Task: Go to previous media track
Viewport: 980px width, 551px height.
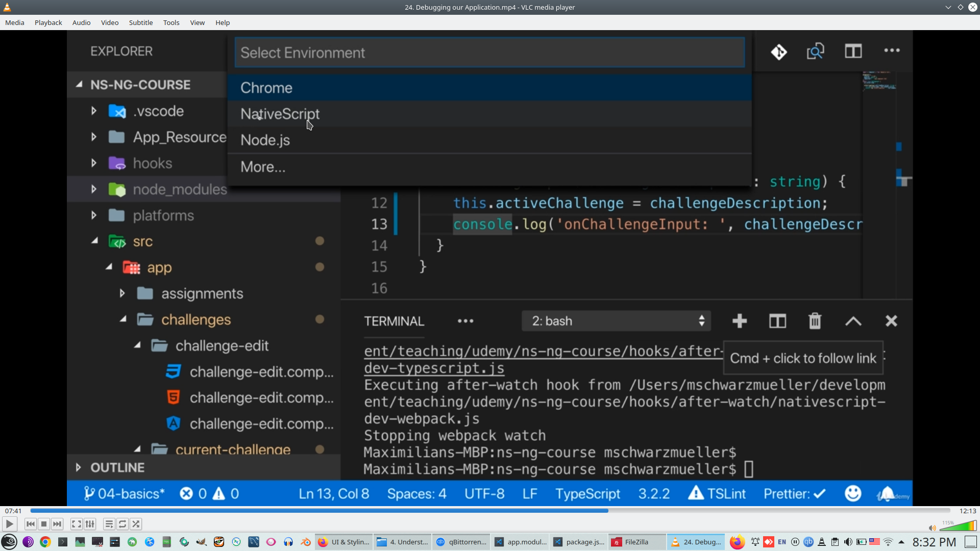Action: click(x=31, y=524)
